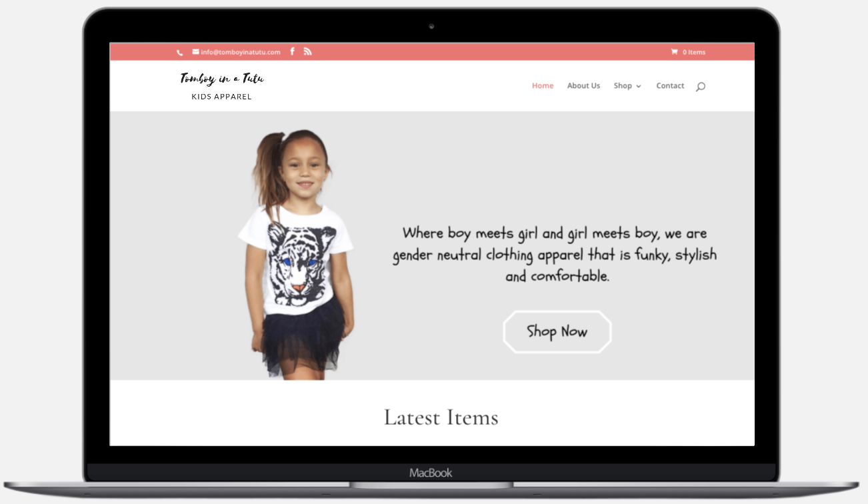Click the Tomboy in a Tutu logo

click(x=222, y=79)
